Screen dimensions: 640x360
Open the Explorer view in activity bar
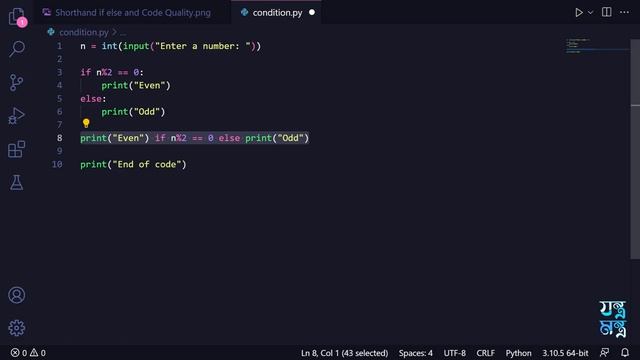(17, 16)
